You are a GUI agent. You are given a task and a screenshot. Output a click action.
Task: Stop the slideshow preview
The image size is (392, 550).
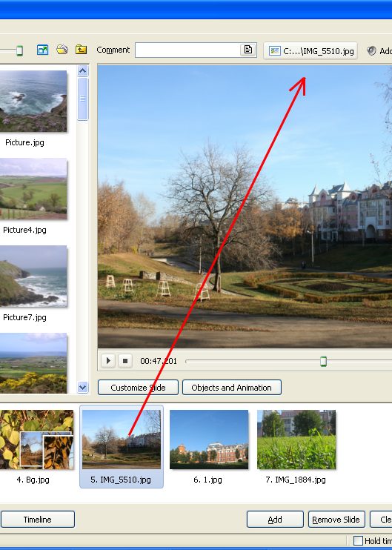125,360
